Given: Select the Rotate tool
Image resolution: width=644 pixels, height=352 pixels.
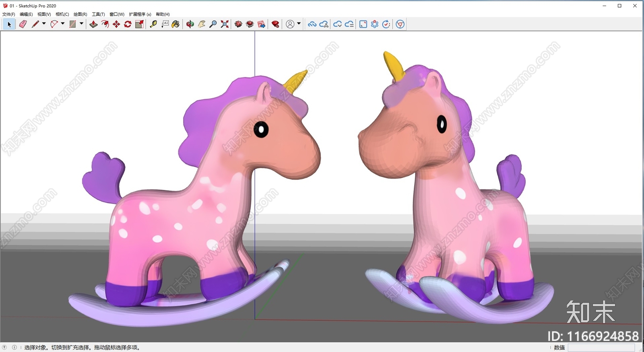Looking at the screenshot, I should [128, 24].
